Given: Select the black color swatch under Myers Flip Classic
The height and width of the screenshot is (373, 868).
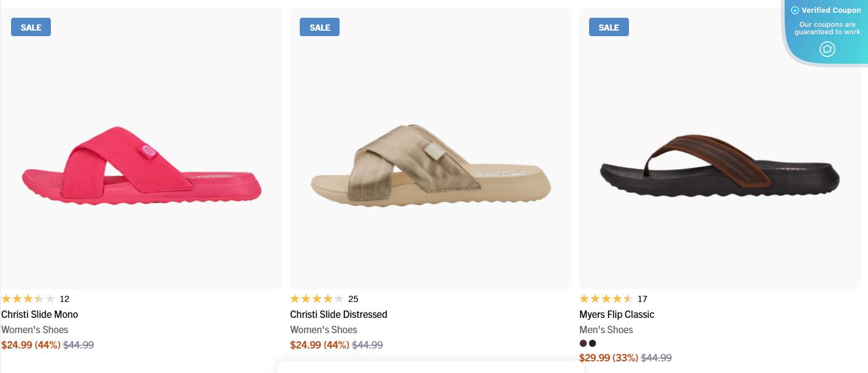Looking at the screenshot, I should click(592, 343).
